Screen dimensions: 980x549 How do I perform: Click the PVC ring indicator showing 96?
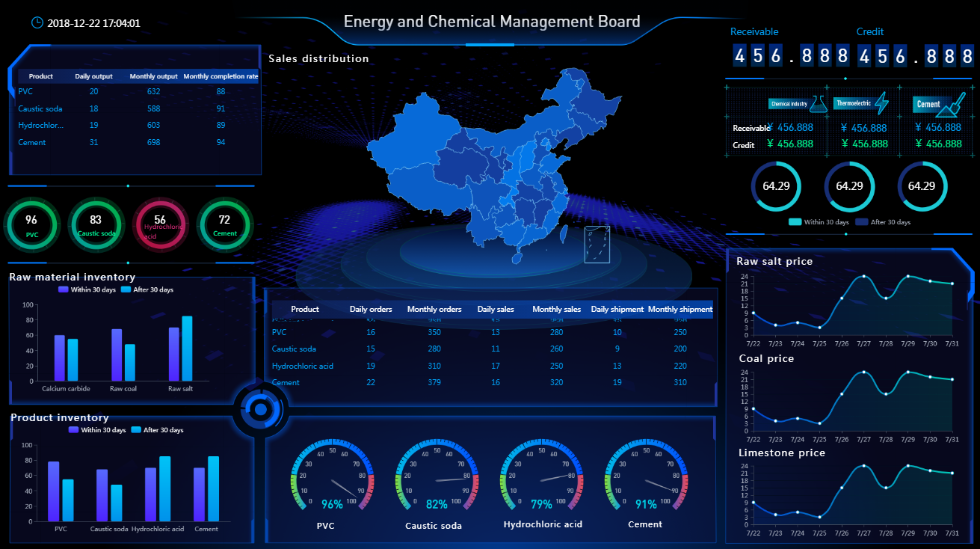coord(31,224)
